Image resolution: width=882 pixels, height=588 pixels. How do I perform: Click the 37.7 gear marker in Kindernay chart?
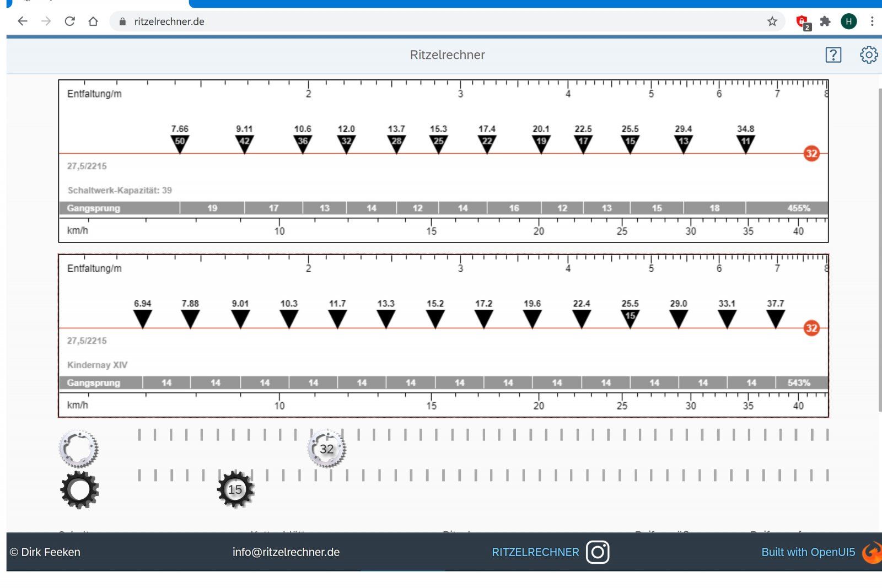(775, 317)
